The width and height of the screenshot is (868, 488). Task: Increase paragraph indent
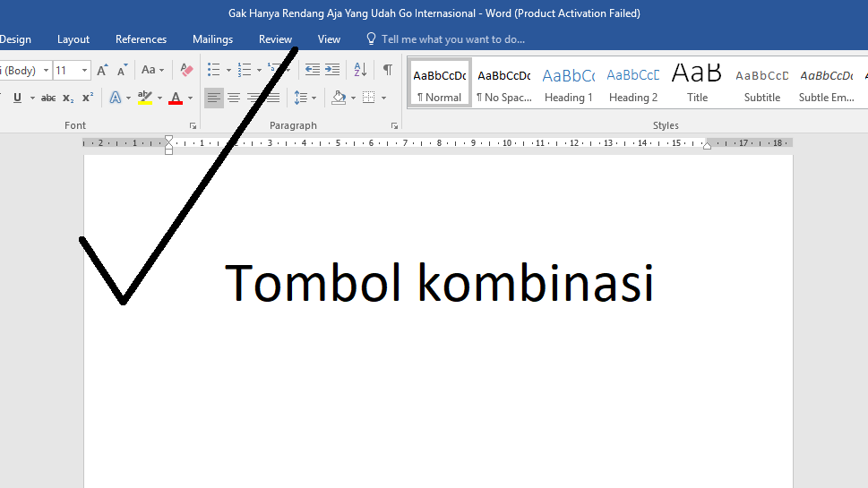point(332,70)
